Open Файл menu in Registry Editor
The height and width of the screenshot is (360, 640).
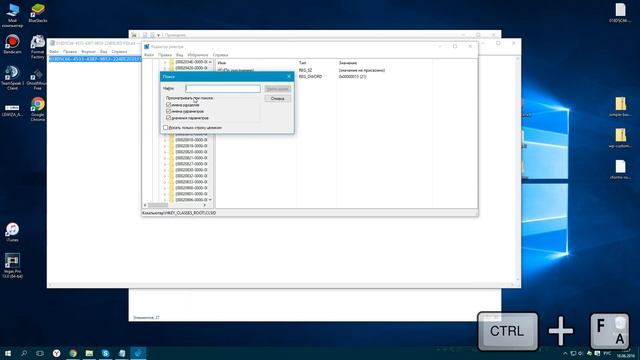click(x=149, y=55)
